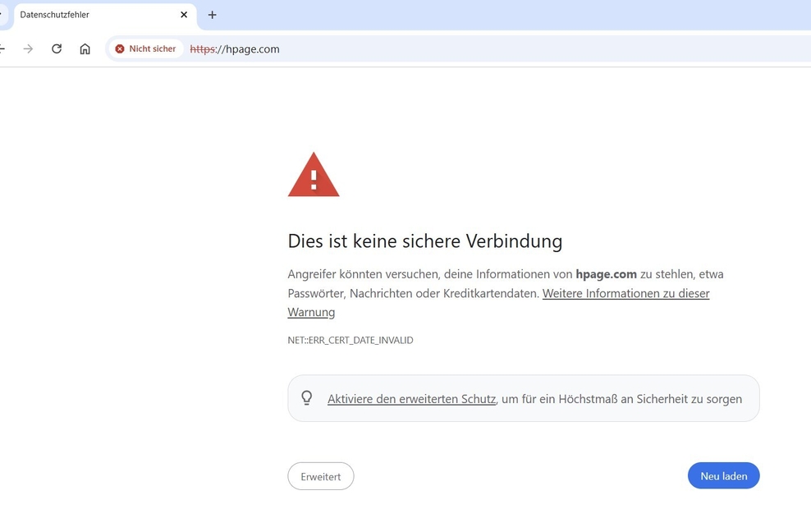
Task: Expand advanced options via 'Erweitert'
Action: pos(320,476)
